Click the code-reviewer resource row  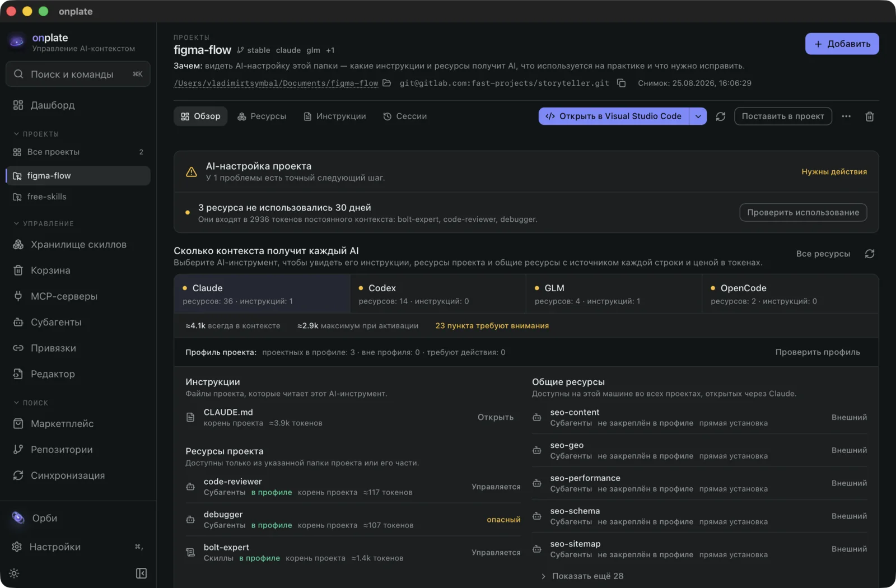[353, 487]
